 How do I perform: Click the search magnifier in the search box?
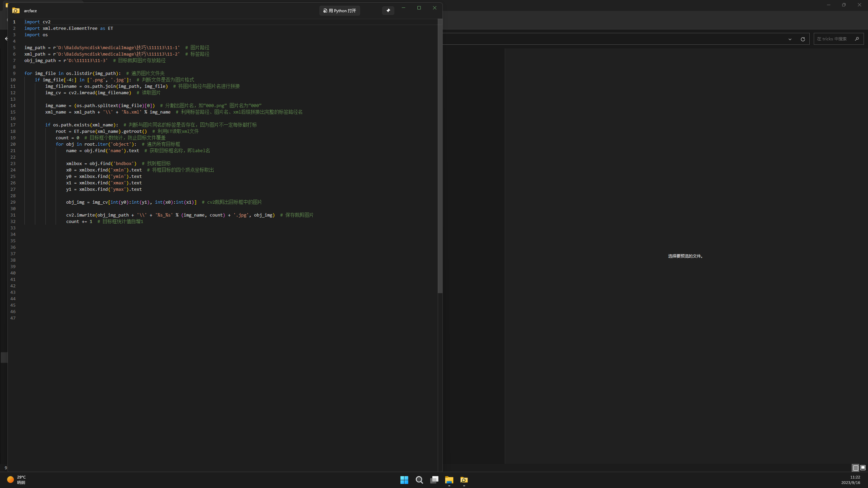[x=857, y=39]
